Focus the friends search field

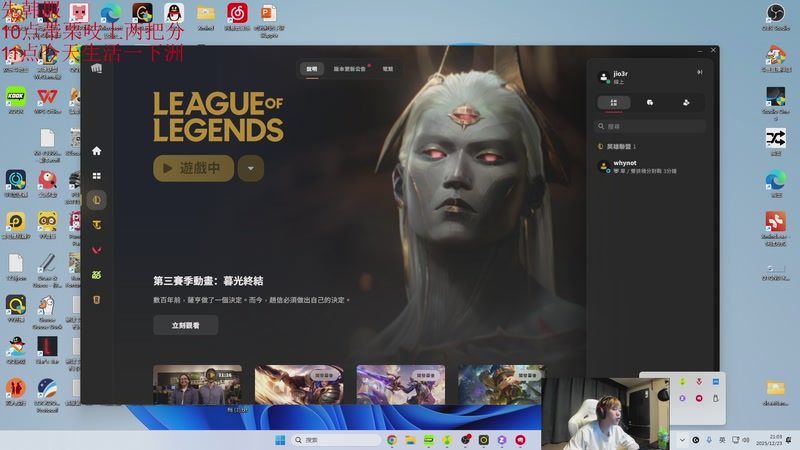pyautogui.click(x=650, y=126)
